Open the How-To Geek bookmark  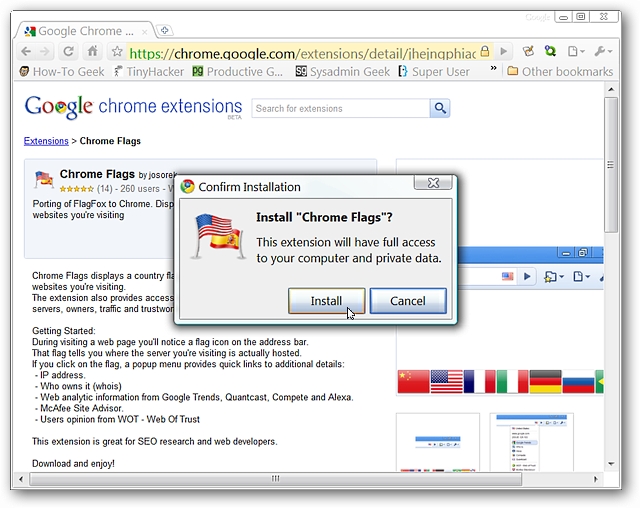(61, 71)
